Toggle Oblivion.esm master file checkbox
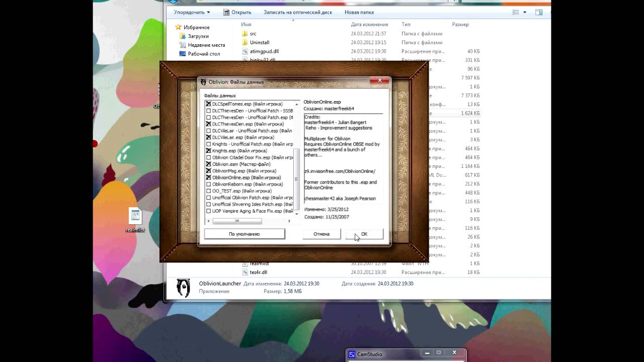Screen dimensions: 644x362 click(x=208, y=164)
